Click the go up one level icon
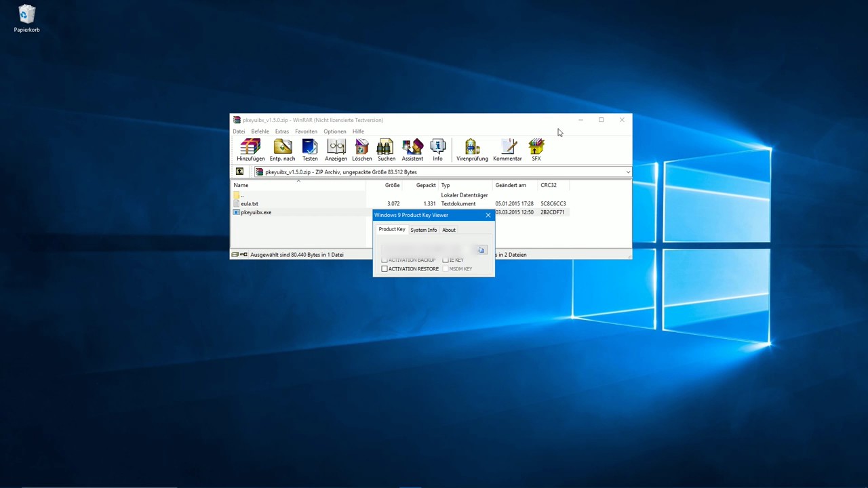 click(x=239, y=172)
